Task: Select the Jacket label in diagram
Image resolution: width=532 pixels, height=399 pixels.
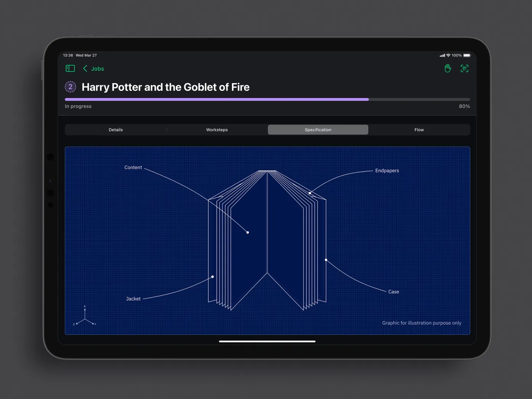Action: 133,299
